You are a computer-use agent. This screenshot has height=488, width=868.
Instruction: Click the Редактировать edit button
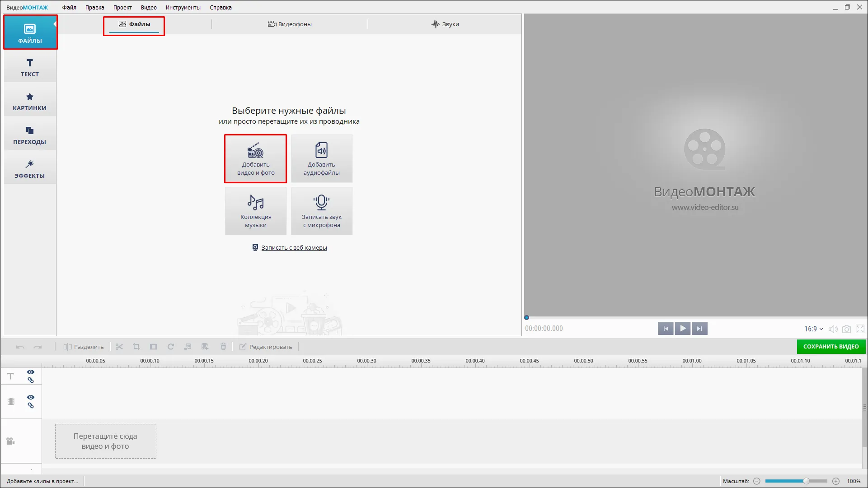[x=266, y=347]
